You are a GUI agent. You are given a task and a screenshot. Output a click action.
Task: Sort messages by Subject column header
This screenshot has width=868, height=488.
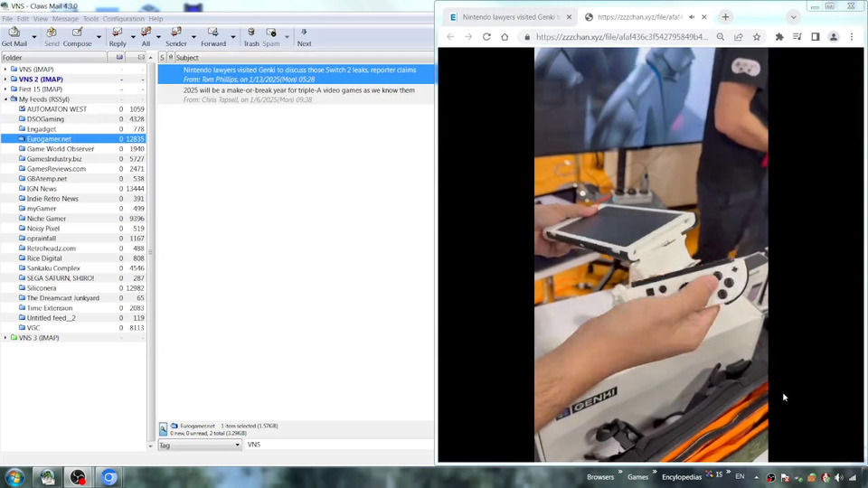click(304, 58)
